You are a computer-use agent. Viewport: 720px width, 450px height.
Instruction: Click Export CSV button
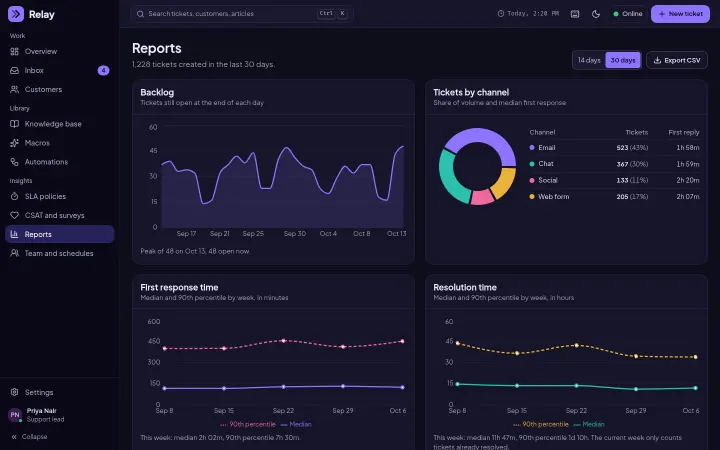677,60
